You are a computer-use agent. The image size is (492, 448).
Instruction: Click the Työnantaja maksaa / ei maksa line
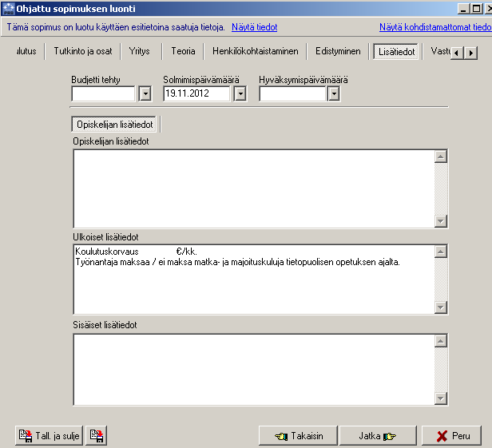coord(237,262)
